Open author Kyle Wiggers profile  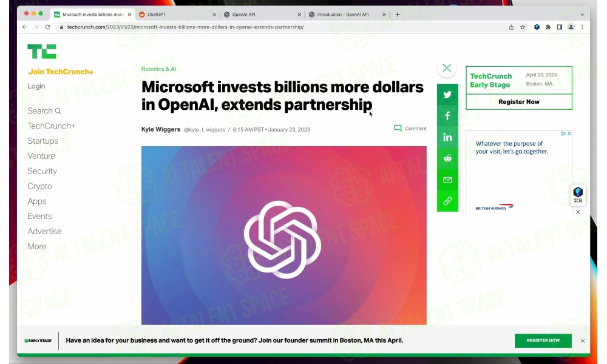pos(161,129)
